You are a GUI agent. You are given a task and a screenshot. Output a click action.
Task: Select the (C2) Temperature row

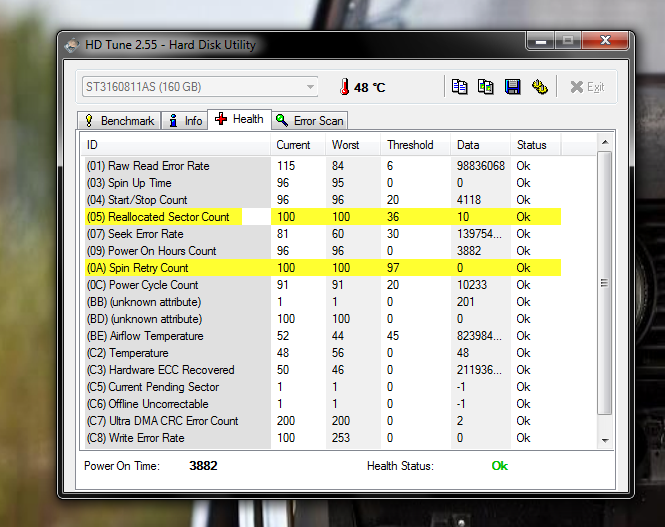click(x=321, y=353)
